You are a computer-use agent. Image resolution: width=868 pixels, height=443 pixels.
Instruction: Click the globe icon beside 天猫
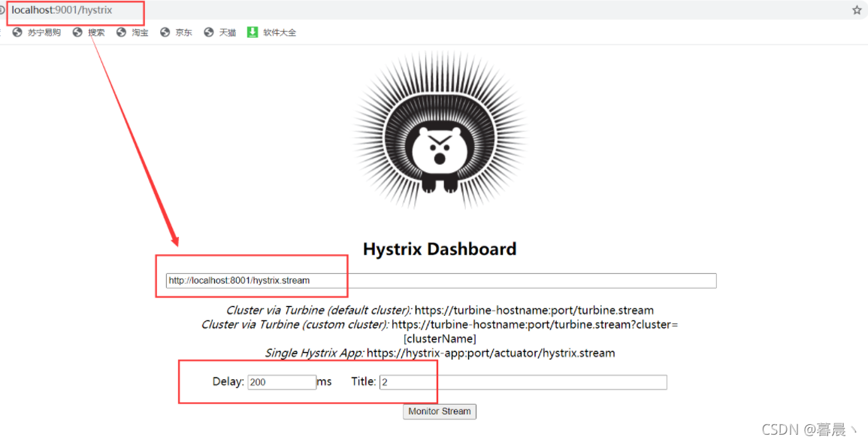pyautogui.click(x=209, y=32)
